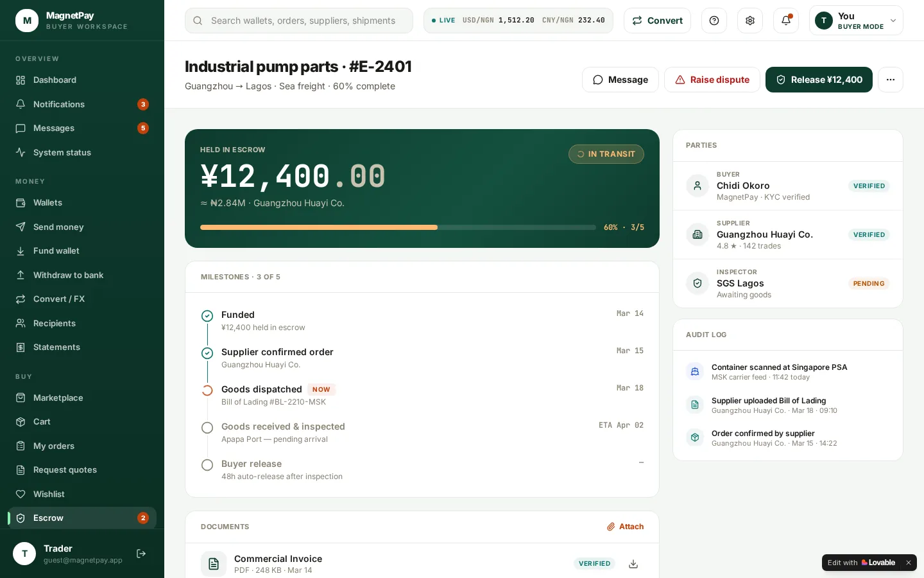Click the Goods dispatched NOW tag
Screen dimensions: 924x578
[321, 389]
